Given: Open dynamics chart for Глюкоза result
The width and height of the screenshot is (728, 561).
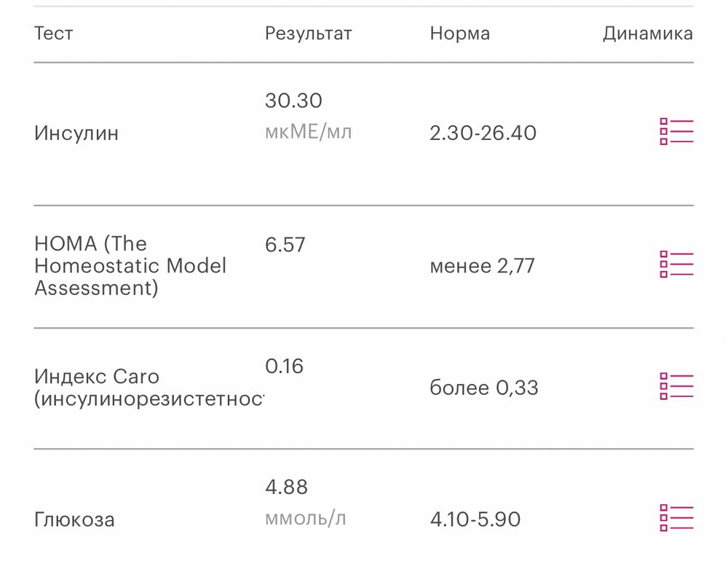Looking at the screenshot, I should coord(676,519).
